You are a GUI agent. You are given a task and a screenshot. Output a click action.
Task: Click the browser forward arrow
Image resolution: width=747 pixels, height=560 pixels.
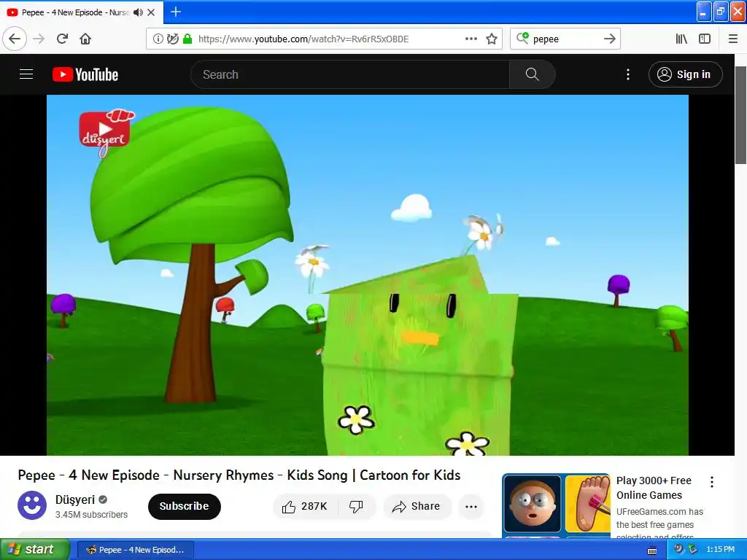[39, 39]
